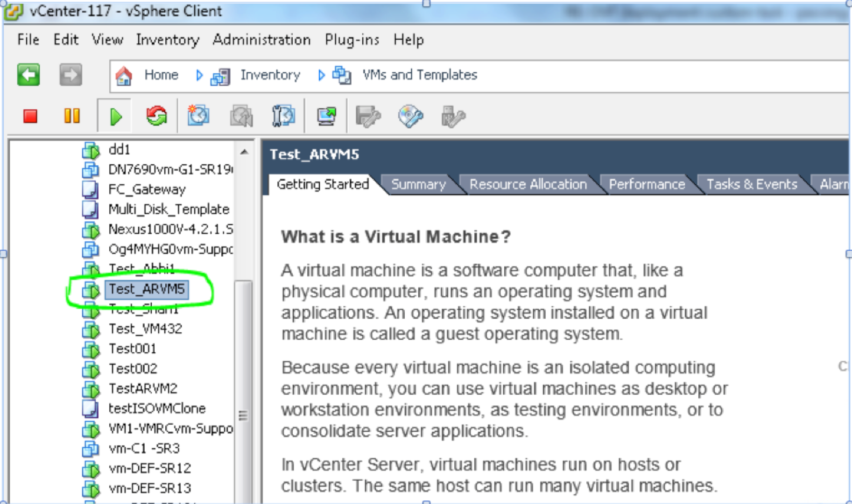Select the vm-DEF-SR12 virtual machine
Viewport: 852px width, 504px height.
[150, 469]
